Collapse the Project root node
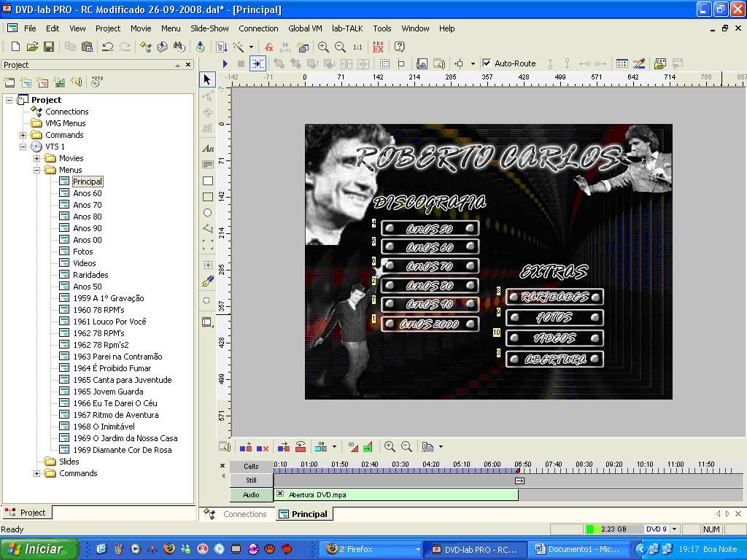The image size is (747, 560). [x=9, y=100]
